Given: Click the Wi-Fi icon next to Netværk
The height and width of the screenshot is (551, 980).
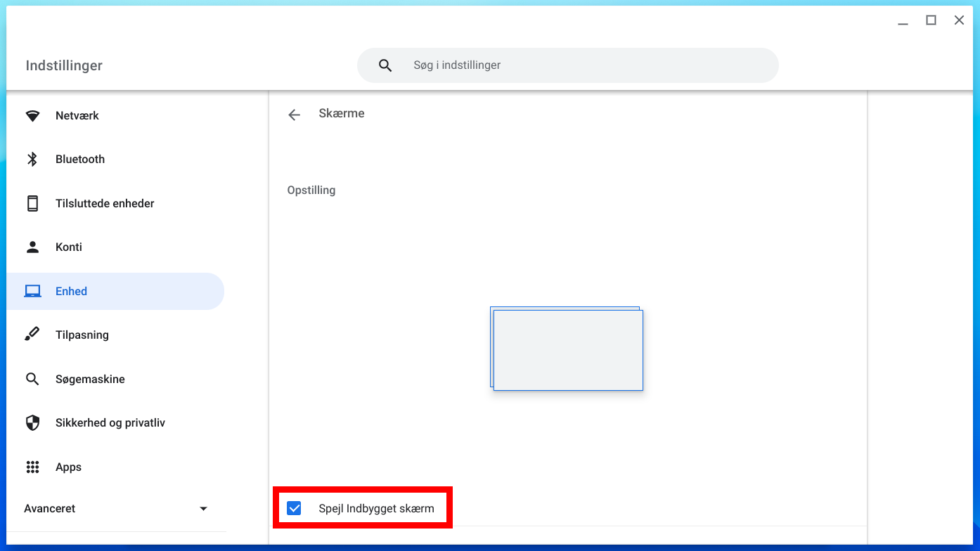Looking at the screenshot, I should pyautogui.click(x=32, y=116).
